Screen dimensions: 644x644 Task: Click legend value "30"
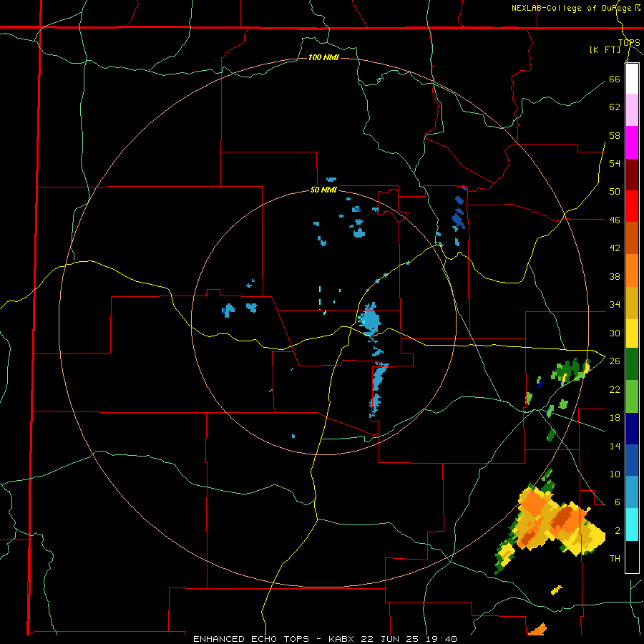click(x=615, y=333)
